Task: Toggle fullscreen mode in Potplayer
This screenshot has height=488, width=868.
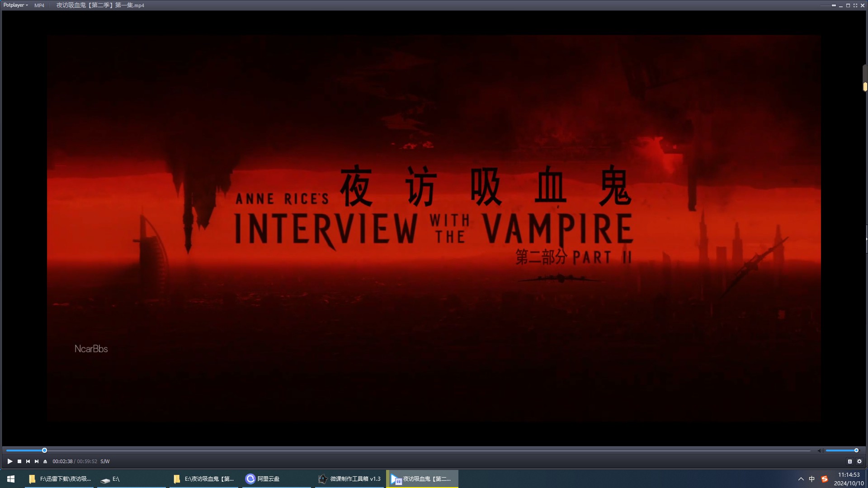Action: [x=855, y=5]
